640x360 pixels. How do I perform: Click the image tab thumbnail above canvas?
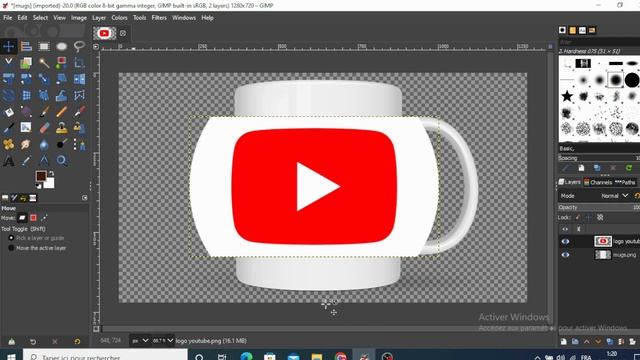[x=104, y=33]
